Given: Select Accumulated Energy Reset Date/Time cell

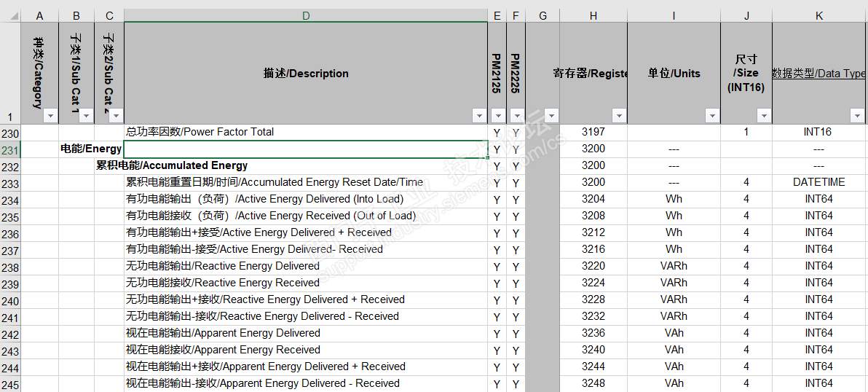Looking at the screenshot, I should pos(306,182).
